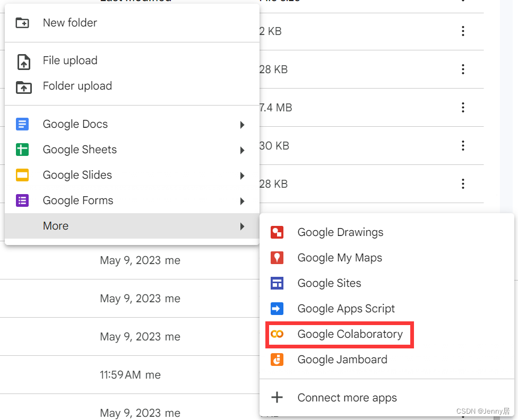Open more actions for the 7.4 MB file
518x420 pixels.
[463, 107]
